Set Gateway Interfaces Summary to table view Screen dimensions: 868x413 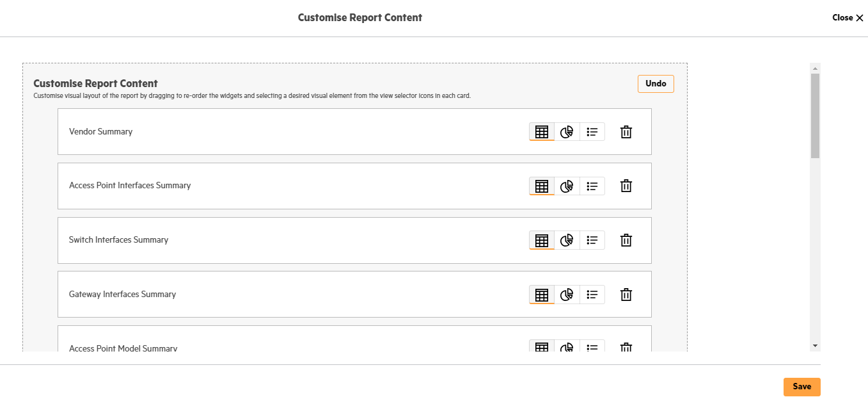[x=542, y=295]
